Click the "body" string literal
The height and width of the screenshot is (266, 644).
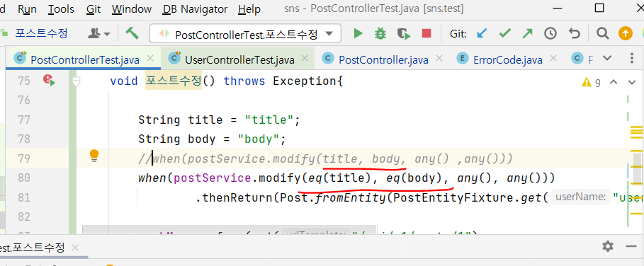pos(259,139)
